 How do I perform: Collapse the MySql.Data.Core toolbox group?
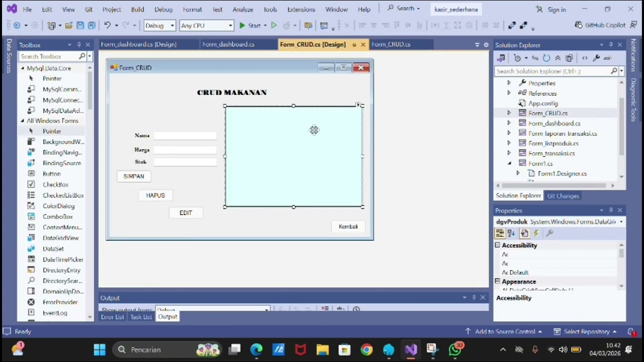(x=23, y=68)
